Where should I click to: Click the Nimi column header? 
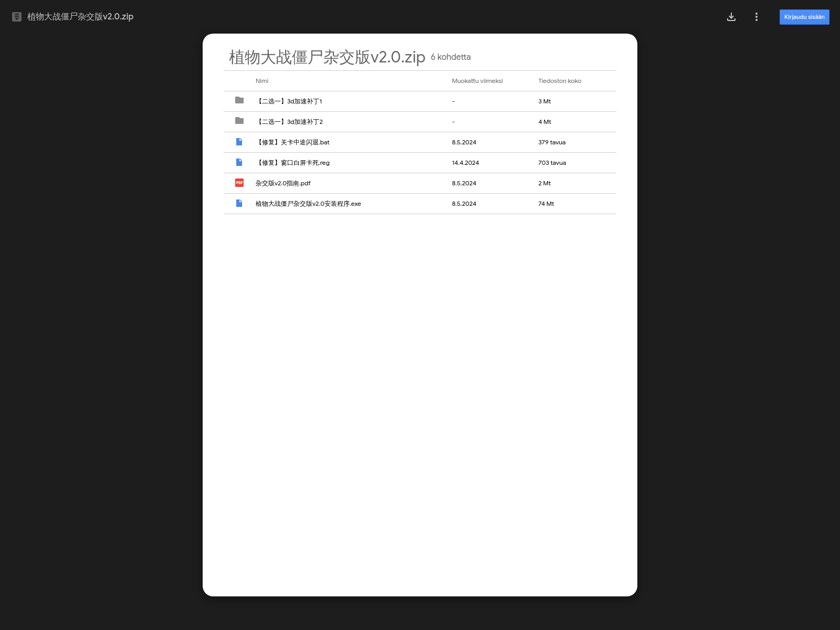pyautogui.click(x=262, y=81)
